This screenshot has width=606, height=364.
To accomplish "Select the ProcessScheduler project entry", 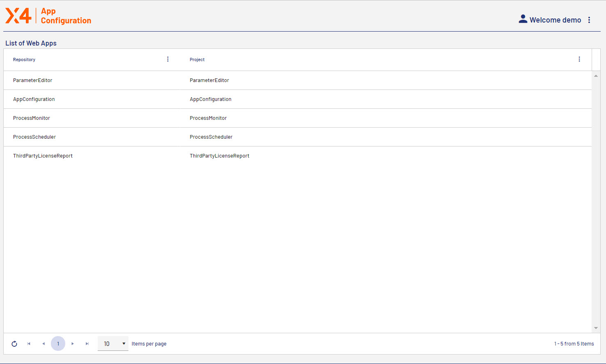I will coord(211,137).
